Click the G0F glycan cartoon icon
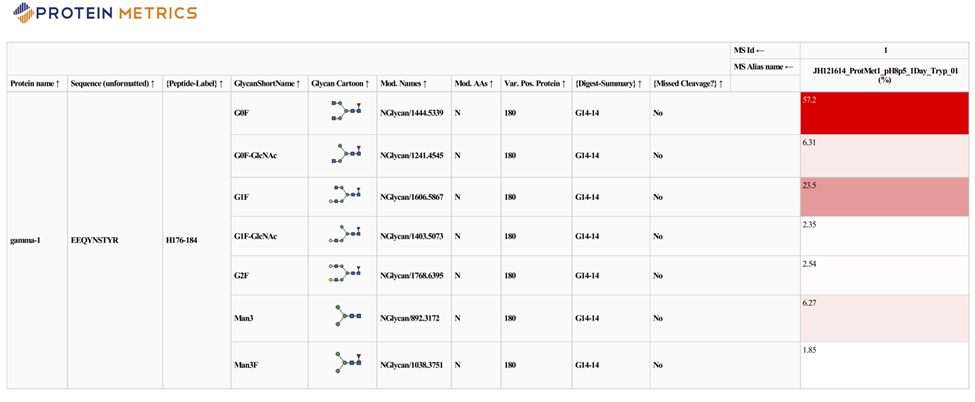Image resolution: width=975 pixels, height=402 pixels. click(343, 113)
